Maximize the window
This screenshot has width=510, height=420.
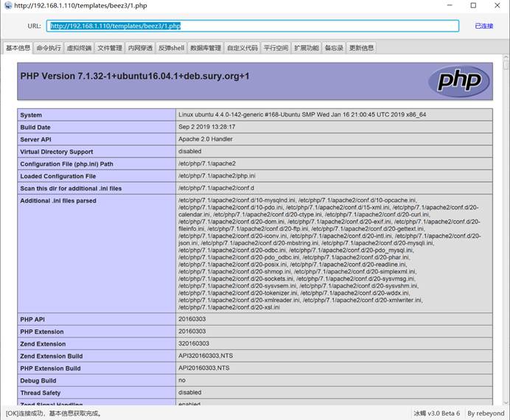click(x=473, y=6)
